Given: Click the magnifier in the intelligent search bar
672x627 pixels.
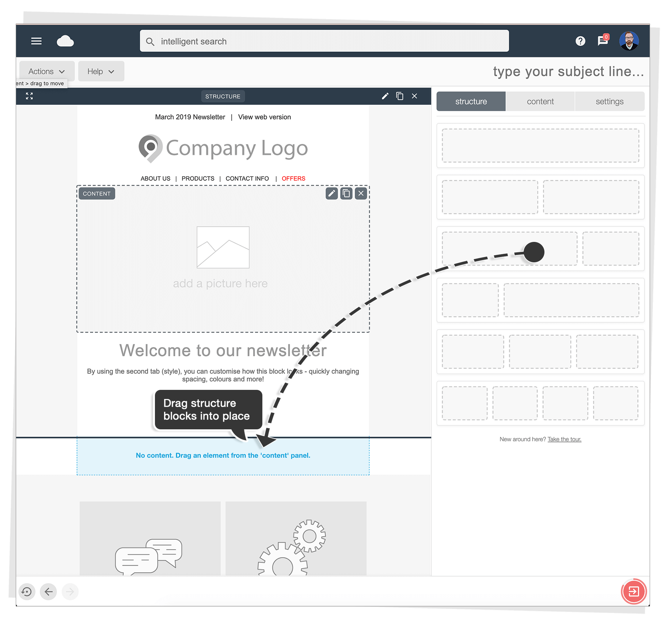Looking at the screenshot, I should [151, 41].
